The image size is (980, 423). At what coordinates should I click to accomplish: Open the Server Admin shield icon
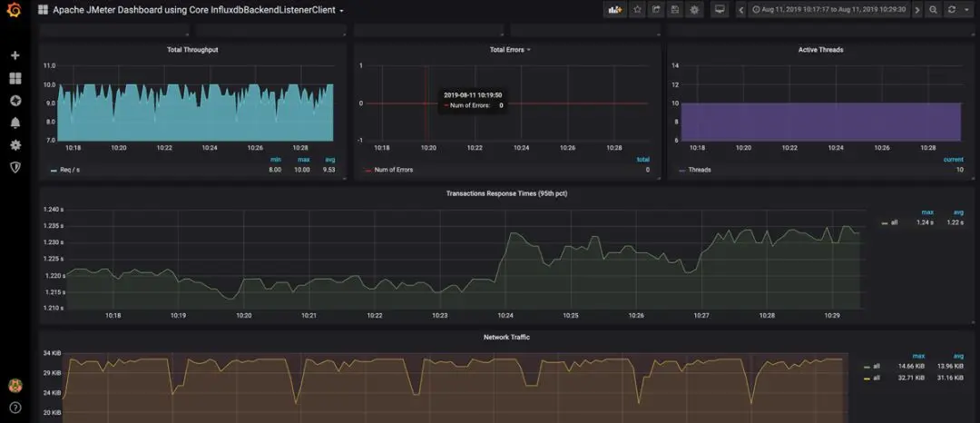tap(15, 167)
